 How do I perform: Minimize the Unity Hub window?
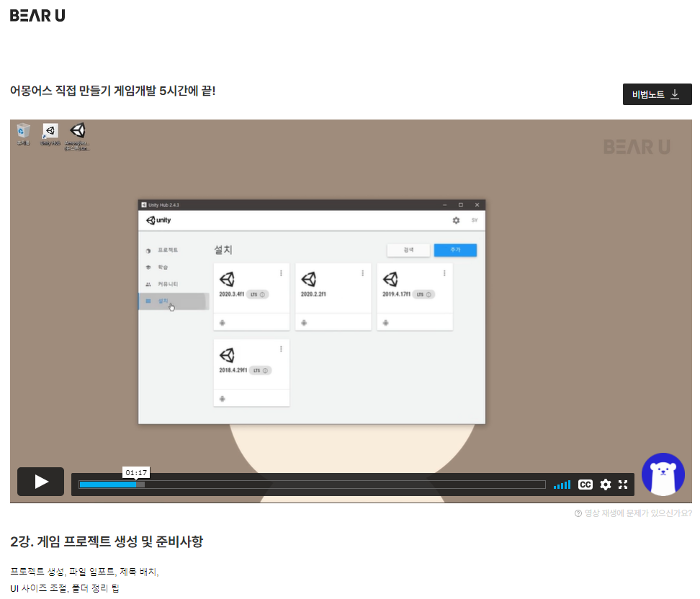[444, 205]
